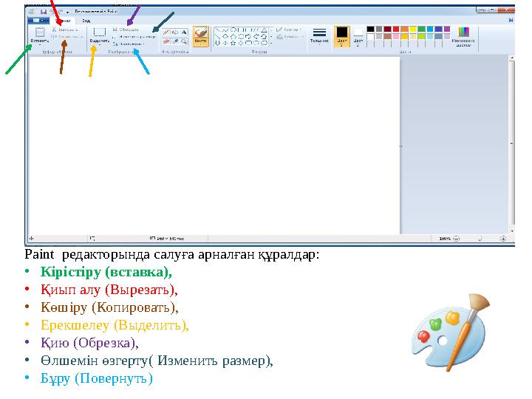
Task: Choose the orange swatch in the top row
Action: point(404,29)
